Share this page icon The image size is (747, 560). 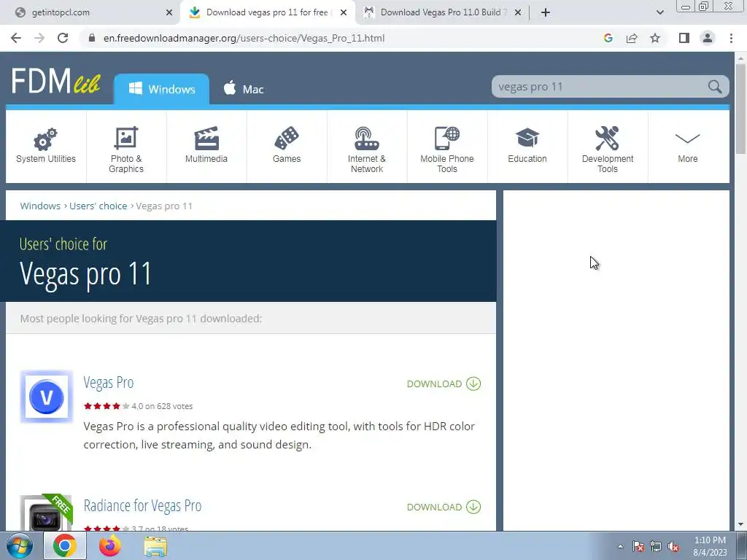pyautogui.click(x=632, y=38)
